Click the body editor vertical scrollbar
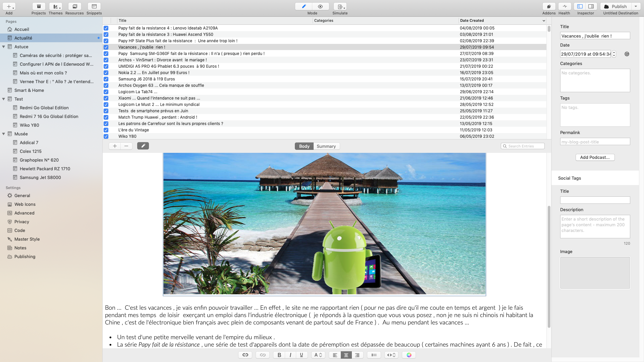The image size is (644, 362). (549, 266)
